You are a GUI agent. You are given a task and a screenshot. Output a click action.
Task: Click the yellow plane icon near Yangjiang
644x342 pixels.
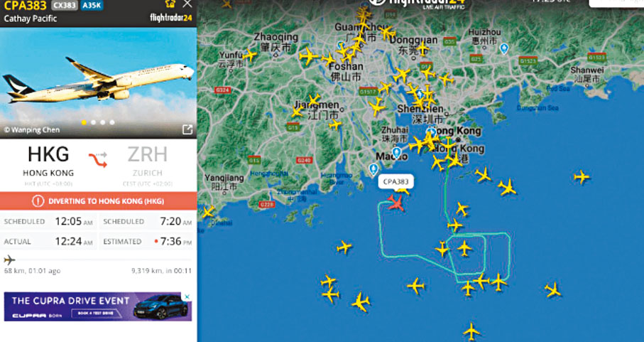[x=208, y=212]
